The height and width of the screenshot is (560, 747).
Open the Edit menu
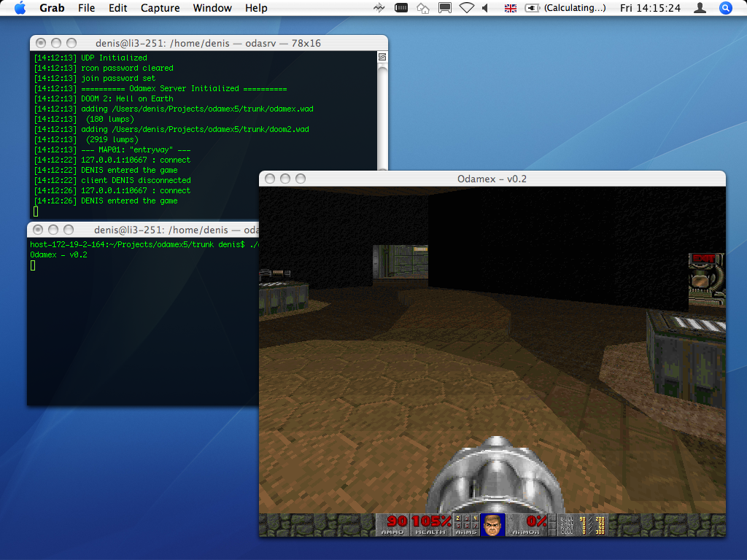117,8
